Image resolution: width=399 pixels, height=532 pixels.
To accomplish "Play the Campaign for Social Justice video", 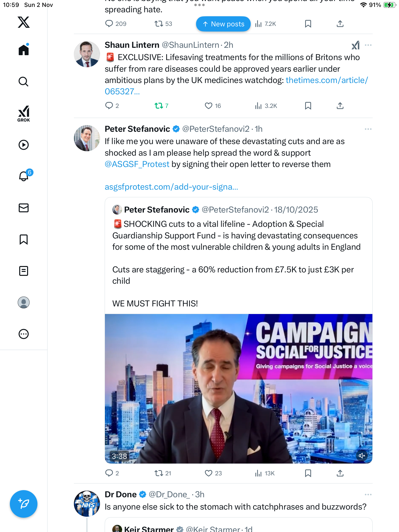I will pos(238,389).
